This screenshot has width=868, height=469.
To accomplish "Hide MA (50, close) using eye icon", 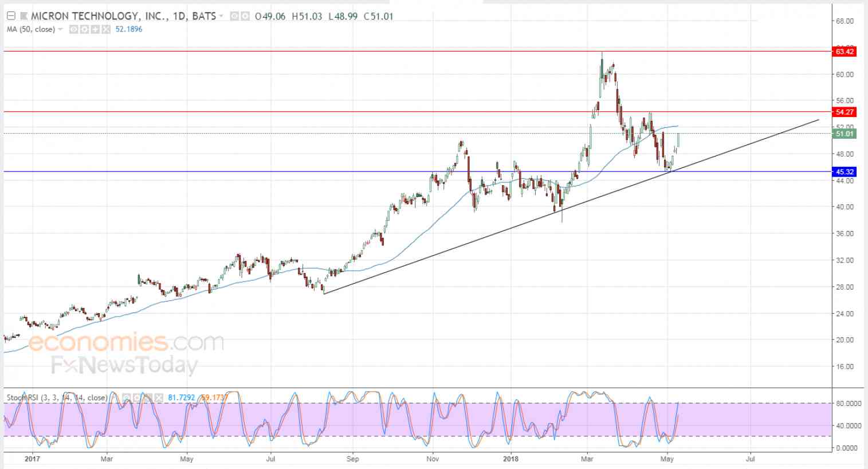I will point(73,29).
